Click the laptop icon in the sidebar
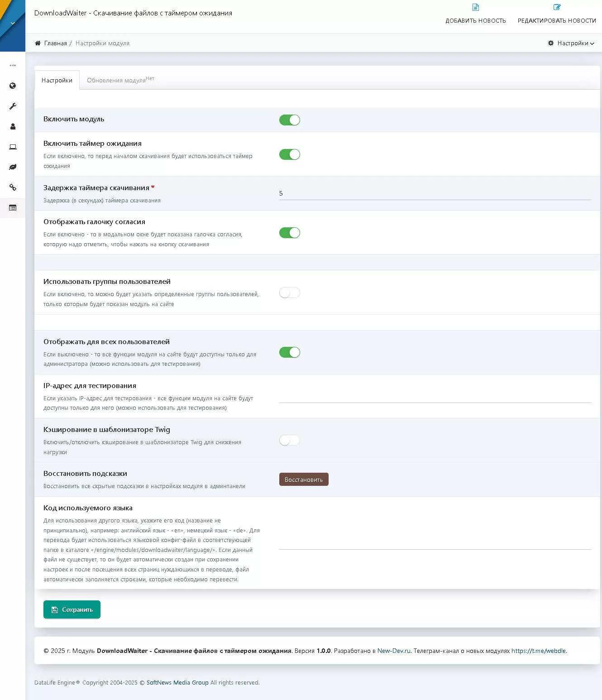The image size is (602, 700). click(13, 147)
